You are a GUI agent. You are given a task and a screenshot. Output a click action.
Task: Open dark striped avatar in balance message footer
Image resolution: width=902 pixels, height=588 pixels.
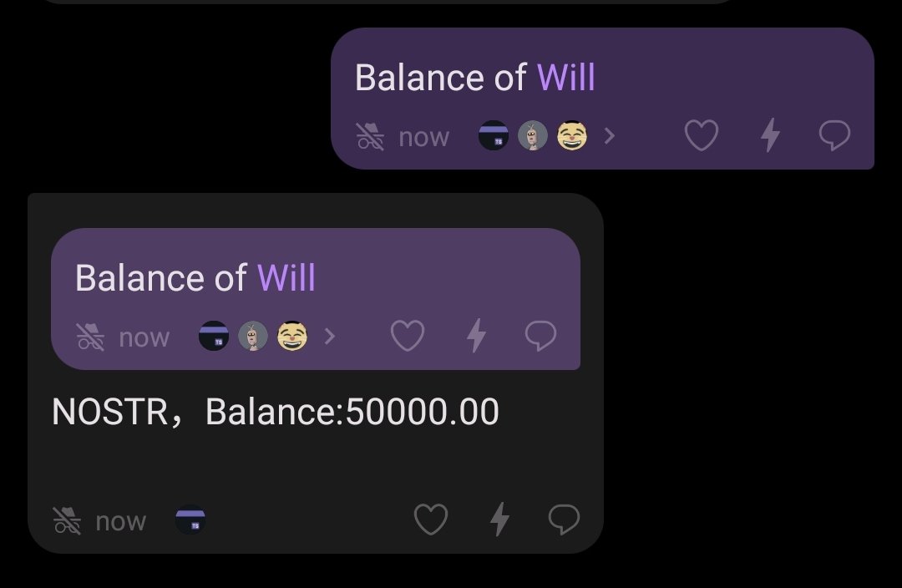(190, 520)
